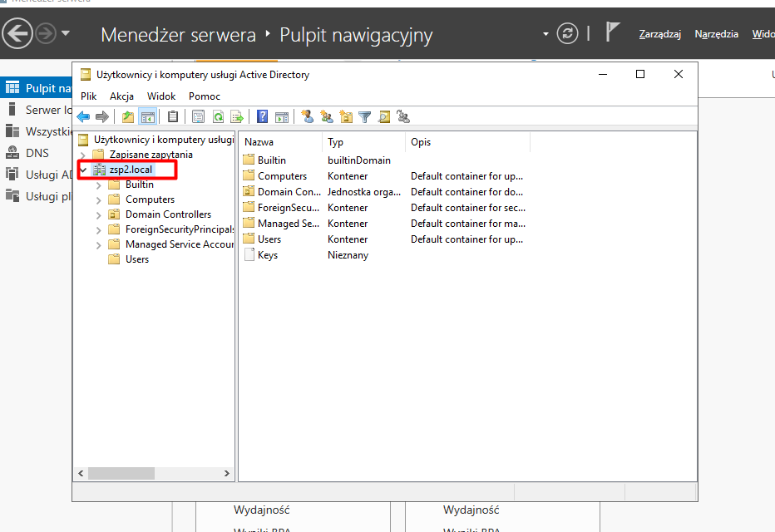
Task: Select DNS in Server Manager sidebar
Action: pos(37,153)
